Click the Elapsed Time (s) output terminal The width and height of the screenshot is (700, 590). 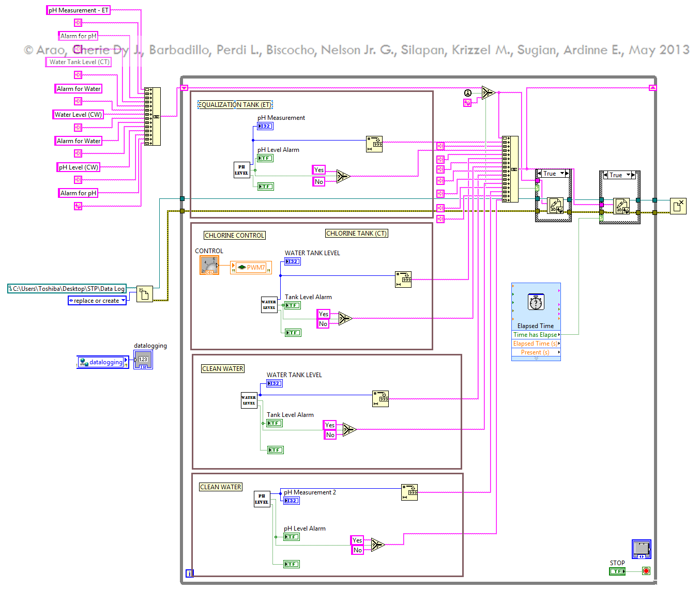pos(536,344)
